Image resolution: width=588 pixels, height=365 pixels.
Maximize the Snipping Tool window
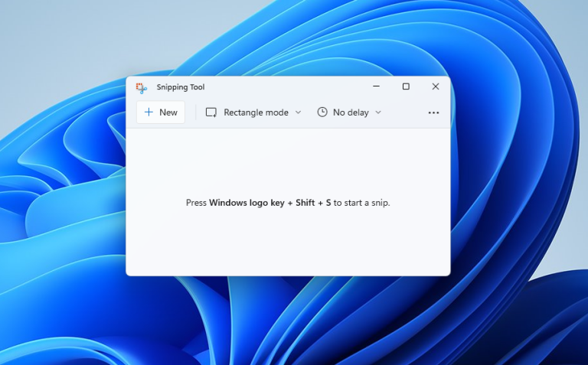[x=406, y=86]
